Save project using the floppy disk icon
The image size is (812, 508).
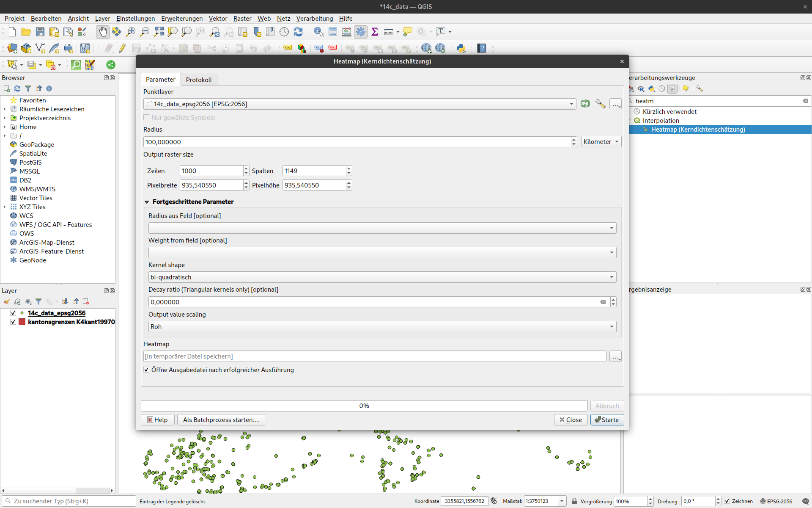click(x=40, y=32)
